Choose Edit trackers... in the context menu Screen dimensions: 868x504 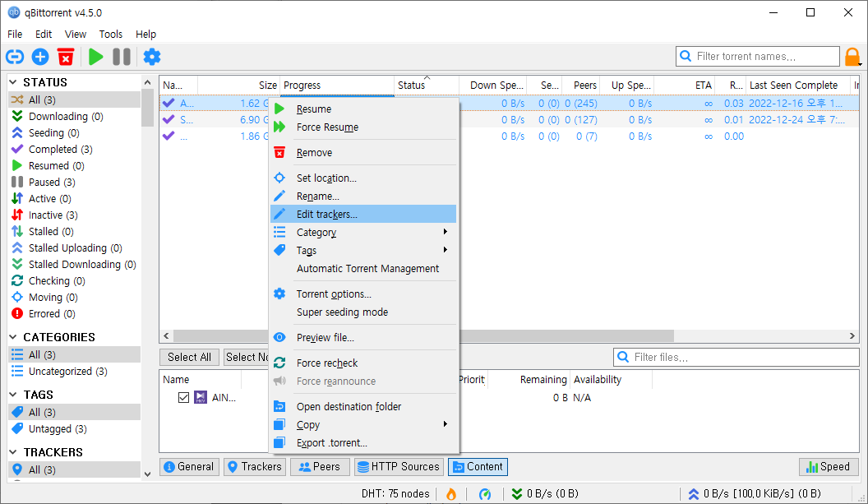click(x=363, y=214)
